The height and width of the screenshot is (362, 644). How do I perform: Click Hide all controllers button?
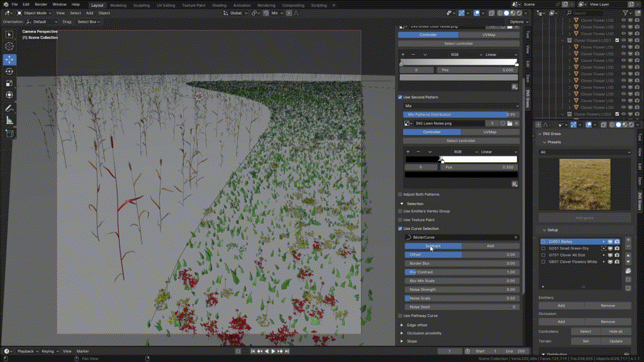coord(616,332)
